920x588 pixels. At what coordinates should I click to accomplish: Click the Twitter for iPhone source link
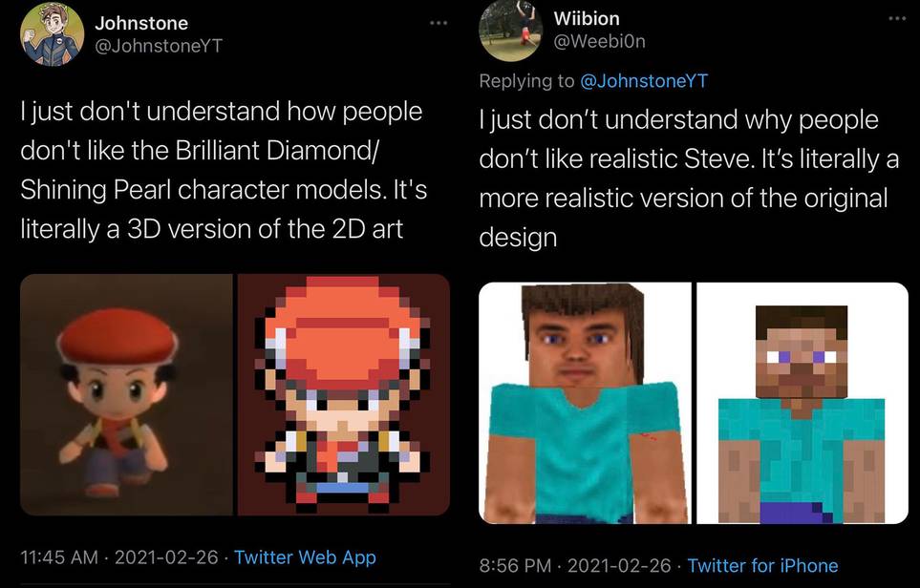762,566
